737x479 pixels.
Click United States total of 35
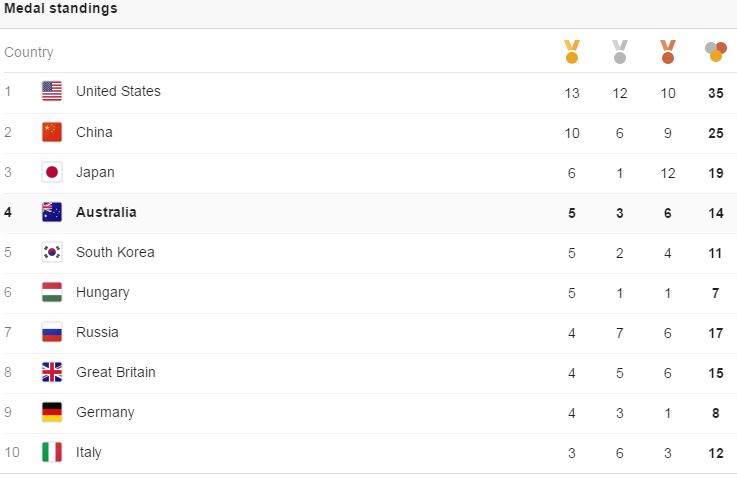(x=715, y=93)
